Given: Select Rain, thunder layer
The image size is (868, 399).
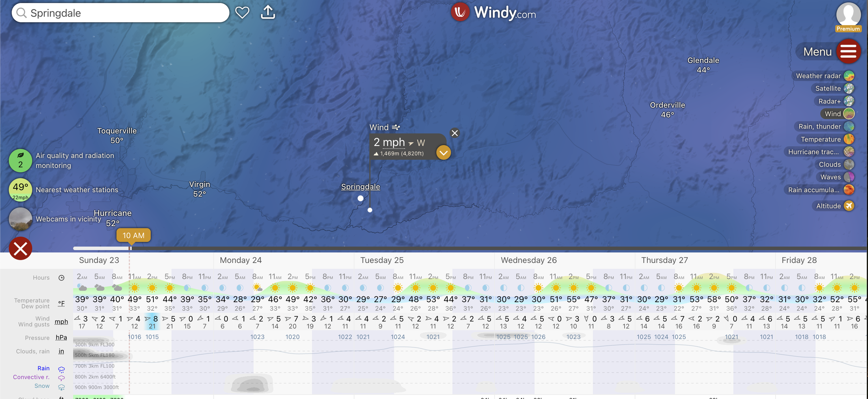Looking at the screenshot, I should [x=849, y=126].
